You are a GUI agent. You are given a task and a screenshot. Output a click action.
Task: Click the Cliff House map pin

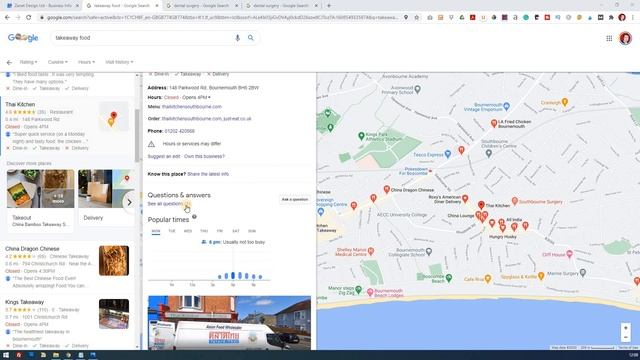click(569, 254)
